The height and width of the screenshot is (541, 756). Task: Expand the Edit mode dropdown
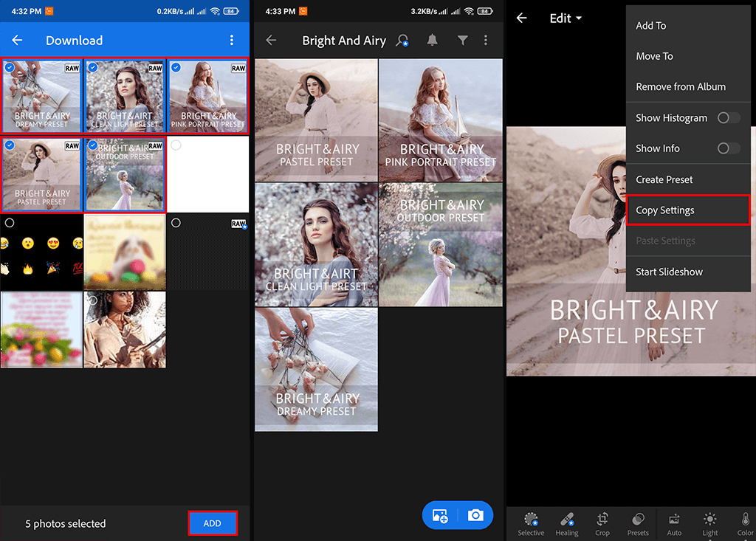(x=566, y=18)
